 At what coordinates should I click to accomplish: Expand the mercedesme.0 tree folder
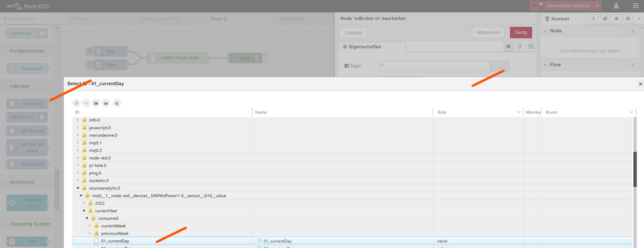(78, 135)
